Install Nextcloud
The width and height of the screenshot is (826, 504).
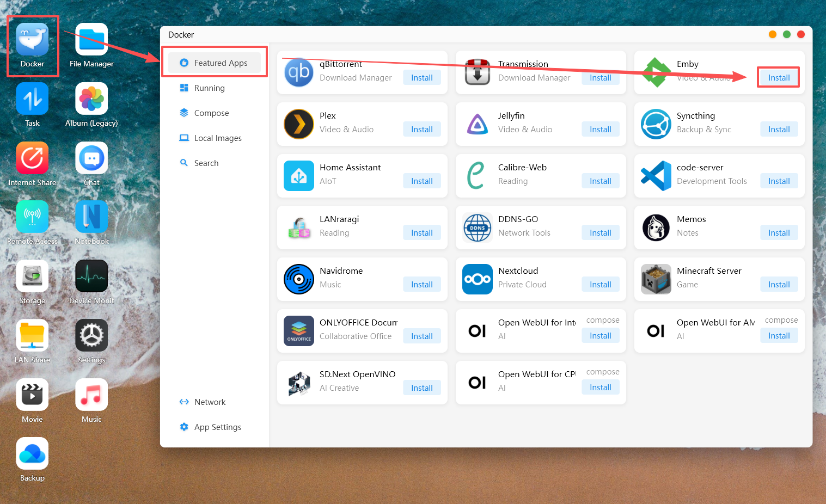click(601, 284)
